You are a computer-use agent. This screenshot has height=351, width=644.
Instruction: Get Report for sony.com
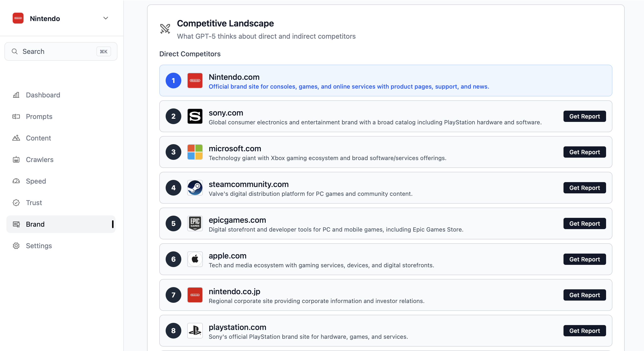pos(585,116)
